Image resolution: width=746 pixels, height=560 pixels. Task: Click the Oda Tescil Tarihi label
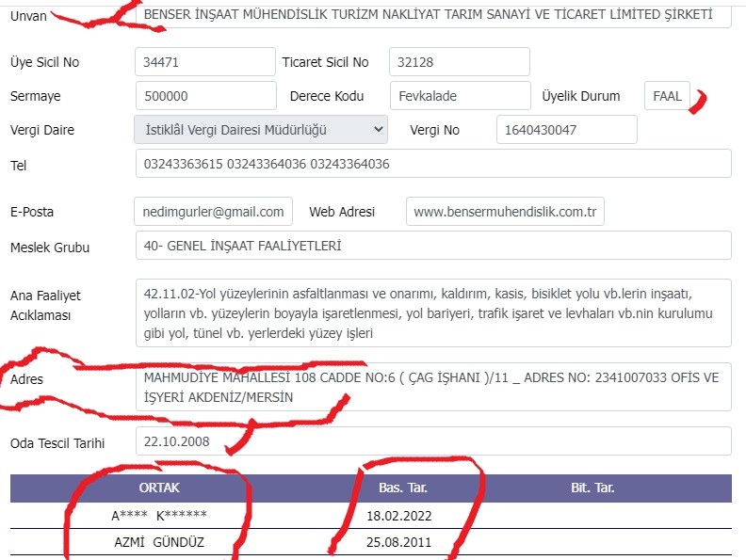(x=57, y=443)
